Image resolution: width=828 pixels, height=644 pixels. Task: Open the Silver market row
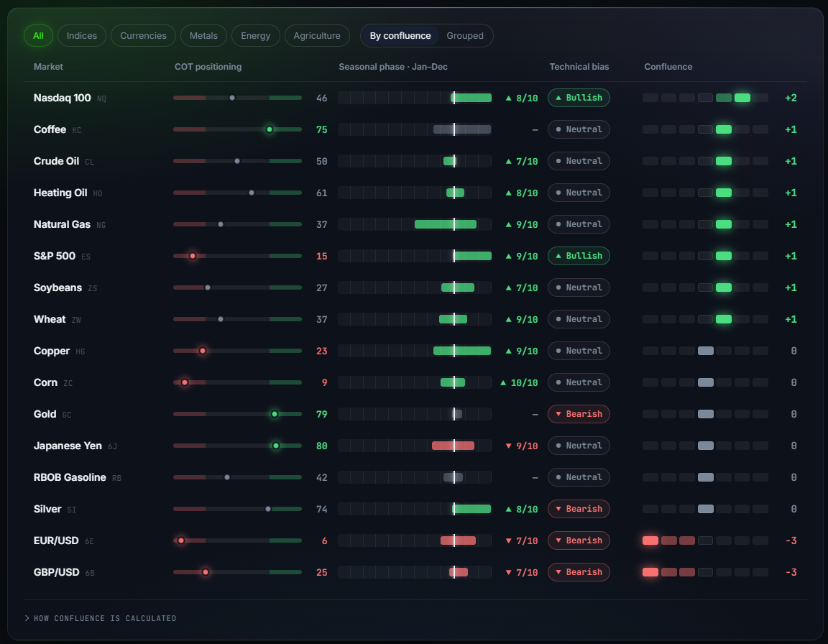click(x=415, y=509)
